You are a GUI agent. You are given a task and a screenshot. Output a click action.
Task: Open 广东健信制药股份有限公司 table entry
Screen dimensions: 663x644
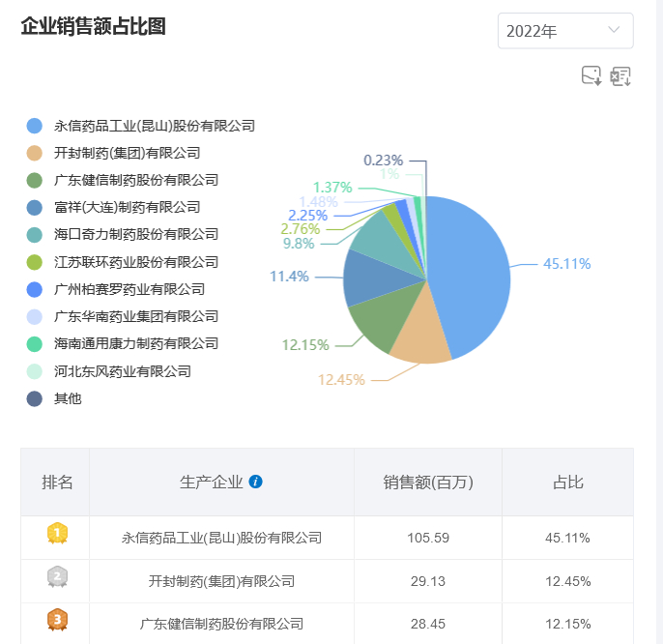pos(221,624)
